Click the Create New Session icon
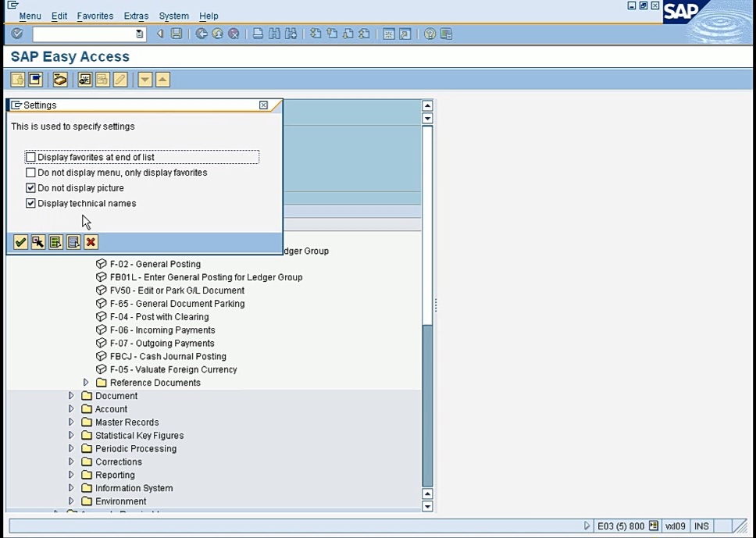 (x=389, y=34)
